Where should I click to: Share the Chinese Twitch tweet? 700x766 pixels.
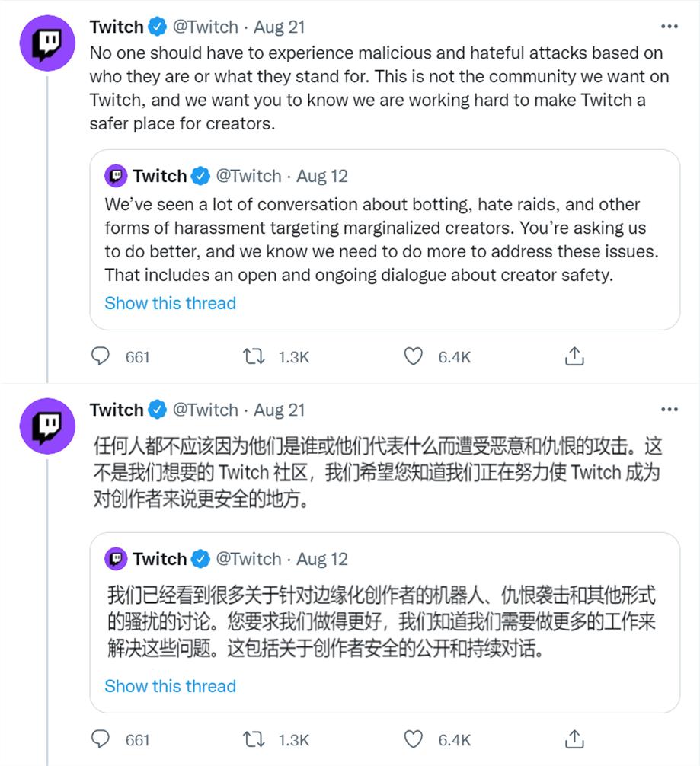click(x=575, y=739)
